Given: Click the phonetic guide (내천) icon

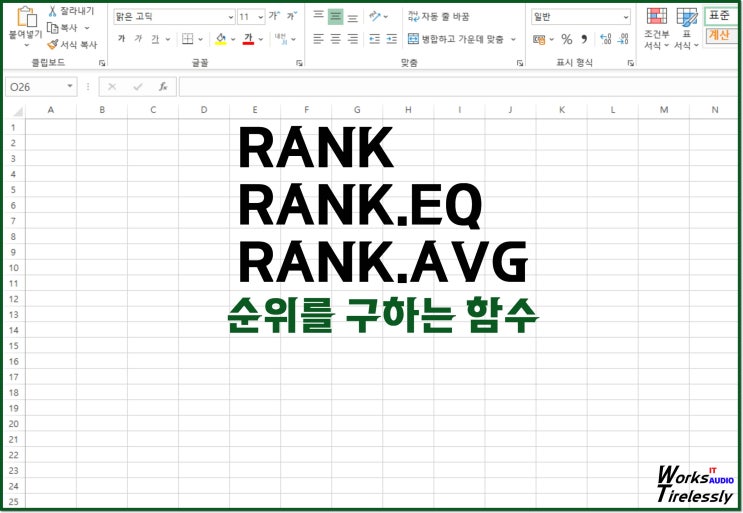Looking at the screenshot, I should (x=281, y=39).
